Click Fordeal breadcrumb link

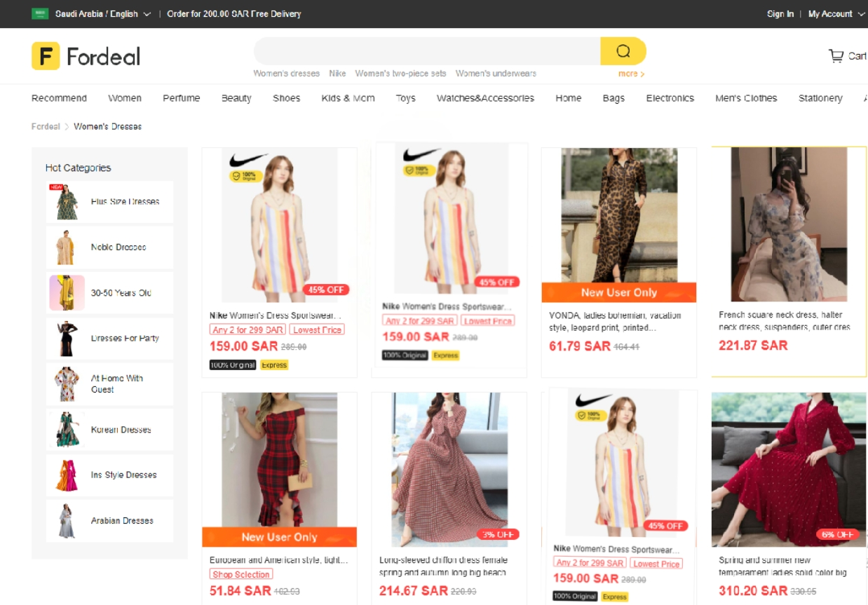[x=46, y=127]
